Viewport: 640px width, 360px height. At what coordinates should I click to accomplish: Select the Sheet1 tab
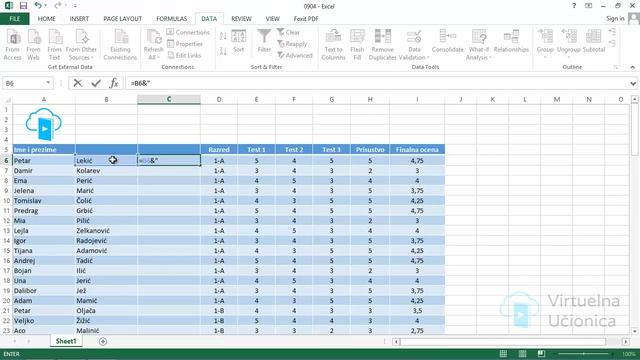(66, 341)
